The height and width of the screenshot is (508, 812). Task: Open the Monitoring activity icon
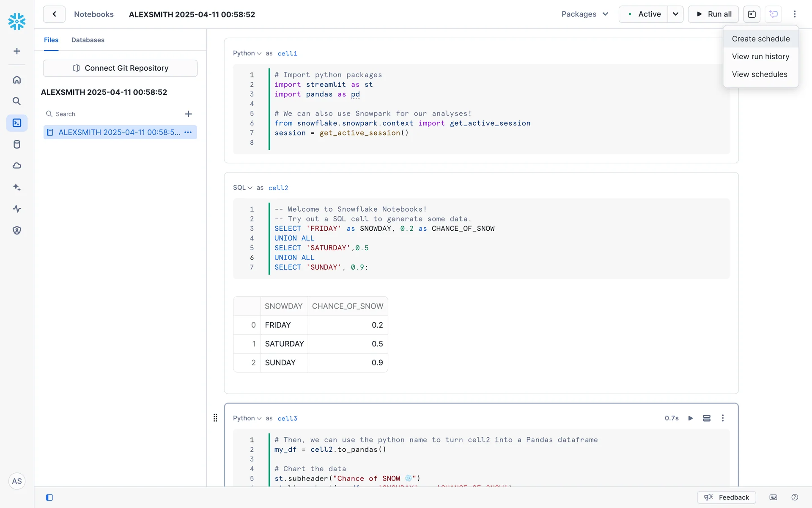coord(17,209)
